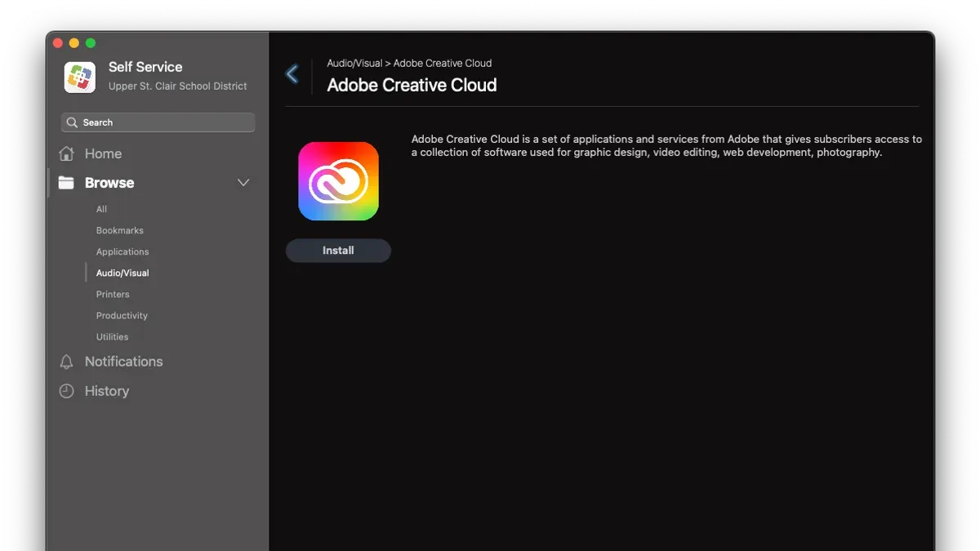The width and height of the screenshot is (980, 551).
Task: Open the Notifications label
Action: tap(124, 362)
